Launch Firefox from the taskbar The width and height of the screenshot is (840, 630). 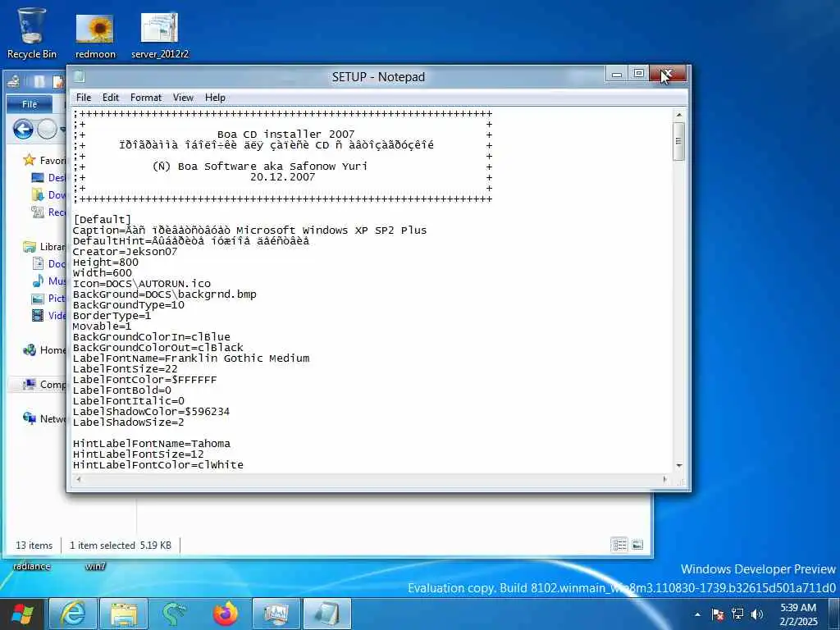pyautogui.click(x=226, y=614)
